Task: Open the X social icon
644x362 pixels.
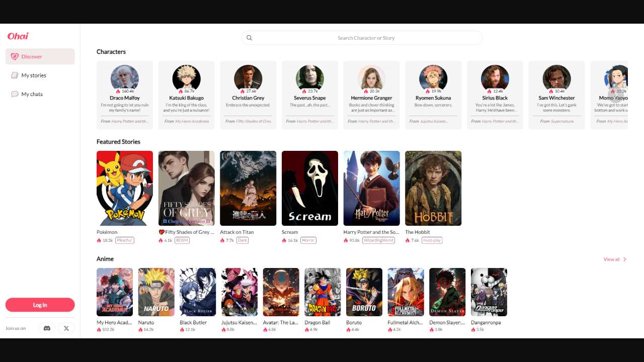Action: (x=66, y=328)
